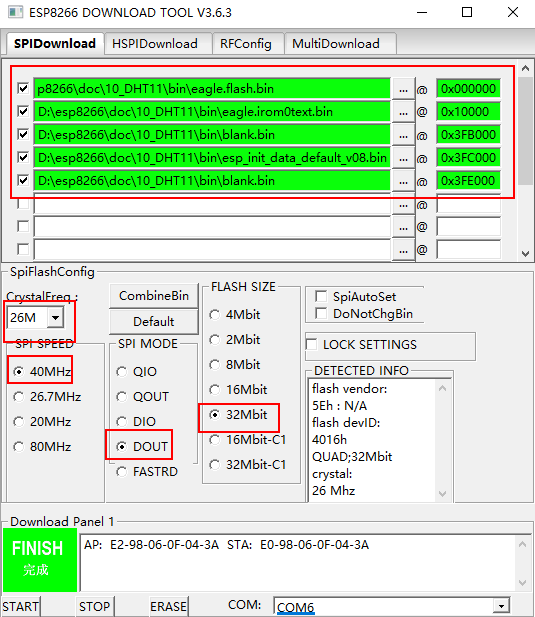Click the STOP button
The width and height of the screenshot is (535, 617).
(x=94, y=606)
